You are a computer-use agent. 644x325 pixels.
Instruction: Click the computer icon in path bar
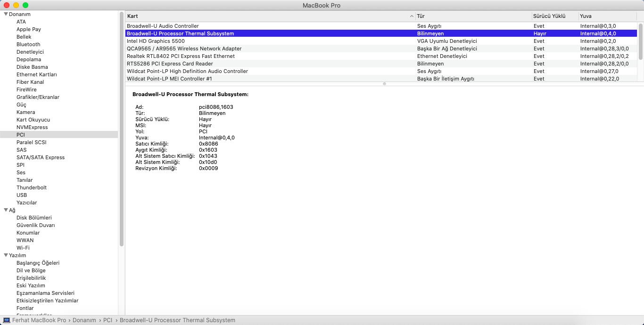7,320
